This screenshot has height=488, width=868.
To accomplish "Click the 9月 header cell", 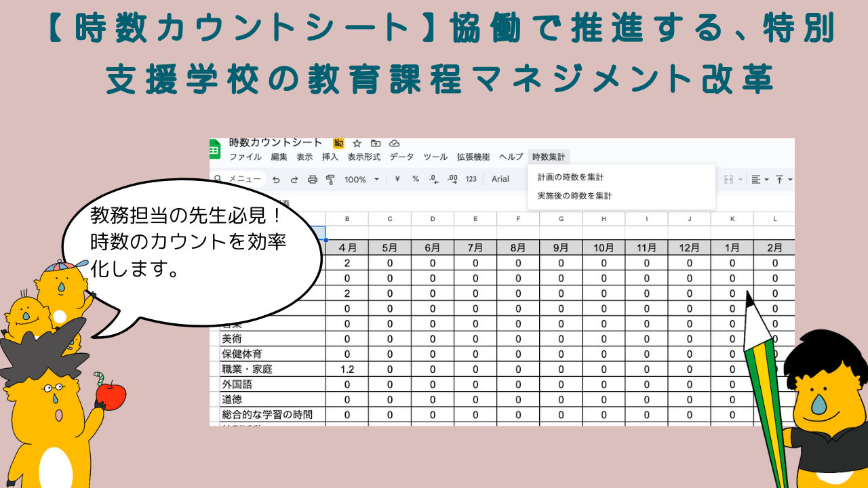I will (x=561, y=247).
